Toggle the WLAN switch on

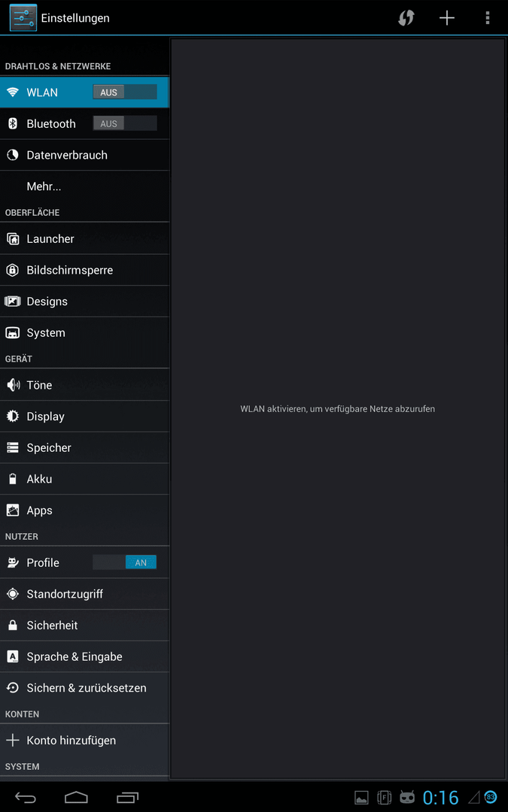(x=125, y=92)
